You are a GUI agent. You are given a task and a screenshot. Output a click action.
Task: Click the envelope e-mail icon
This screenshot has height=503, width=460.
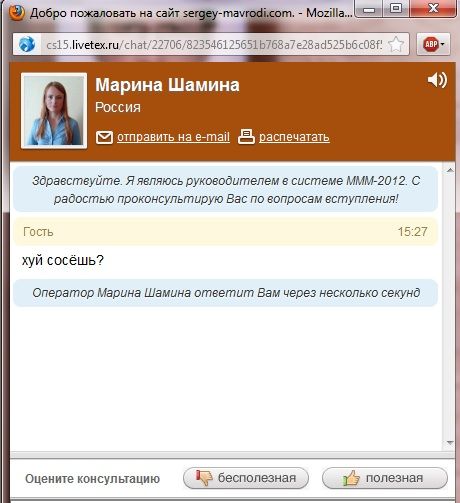pyautogui.click(x=104, y=137)
